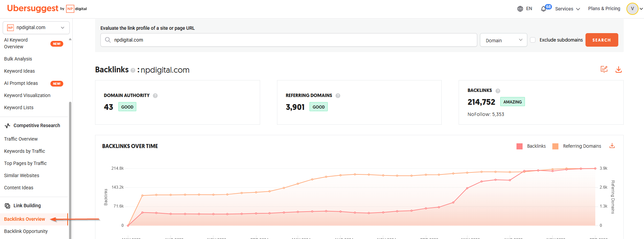Open AI Prompt Ideas
644x239 pixels.
coord(21,83)
